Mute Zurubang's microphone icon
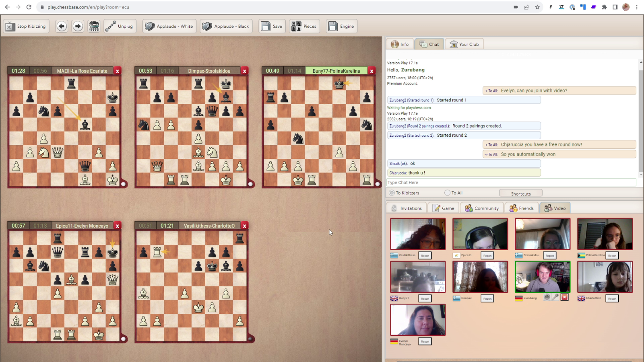Image resolution: width=644 pixels, height=362 pixels. [555, 297]
